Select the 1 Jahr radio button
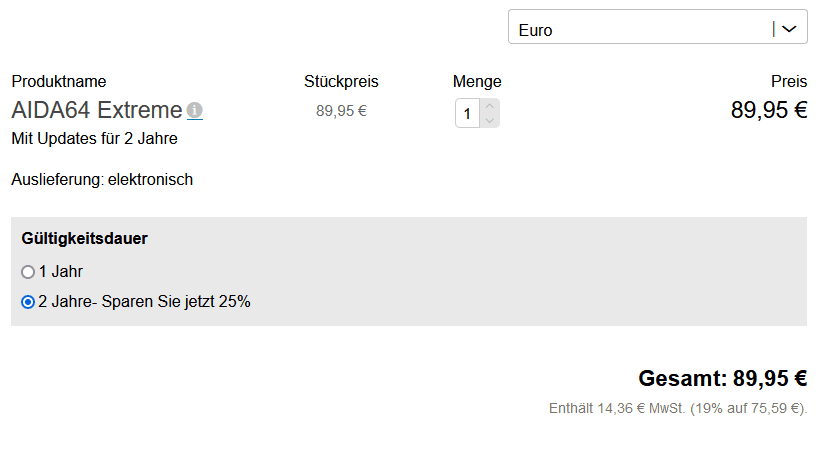 28,271
